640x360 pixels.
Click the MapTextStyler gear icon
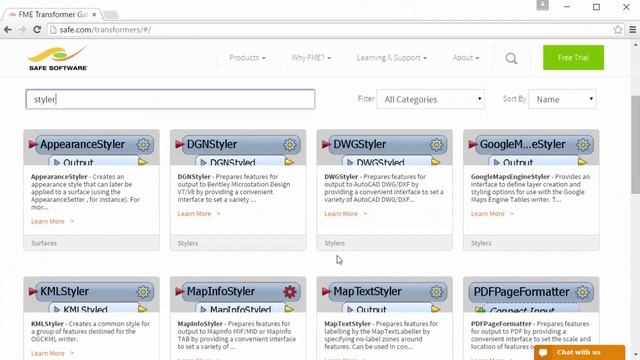click(436, 292)
